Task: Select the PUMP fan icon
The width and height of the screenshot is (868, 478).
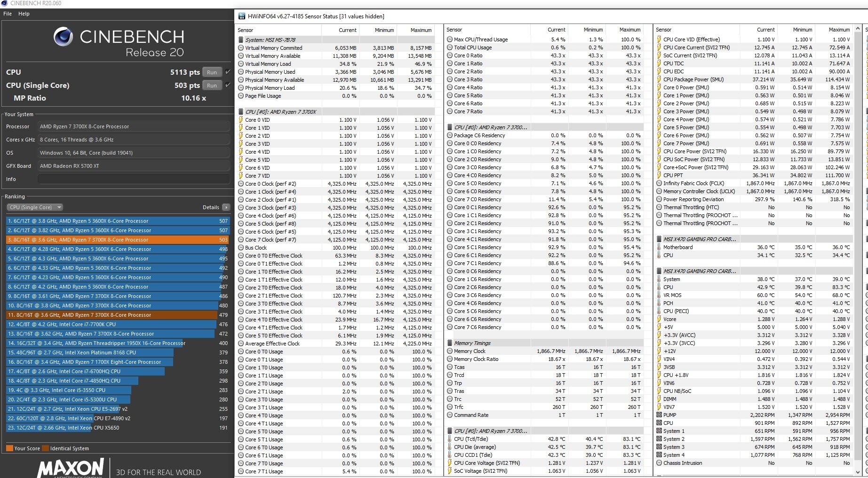Action: (659, 415)
